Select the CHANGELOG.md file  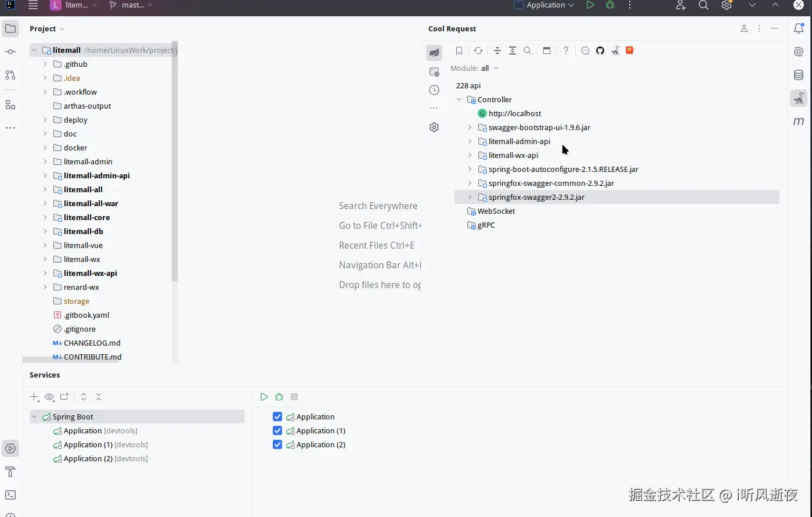coord(86,343)
